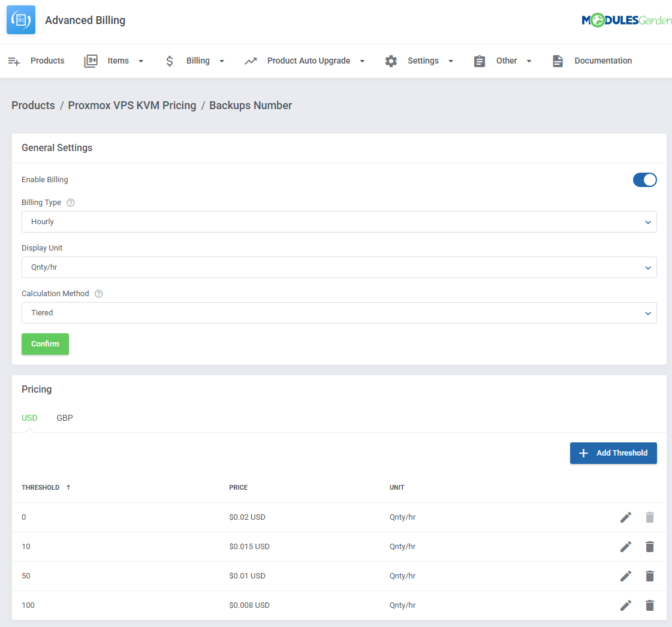The image size is (672, 627).
Task: Open the Billing Type dropdown
Action: 339,222
